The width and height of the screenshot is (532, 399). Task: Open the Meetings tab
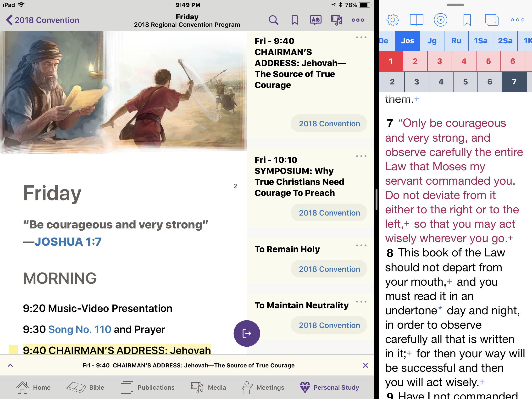point(263,387)
